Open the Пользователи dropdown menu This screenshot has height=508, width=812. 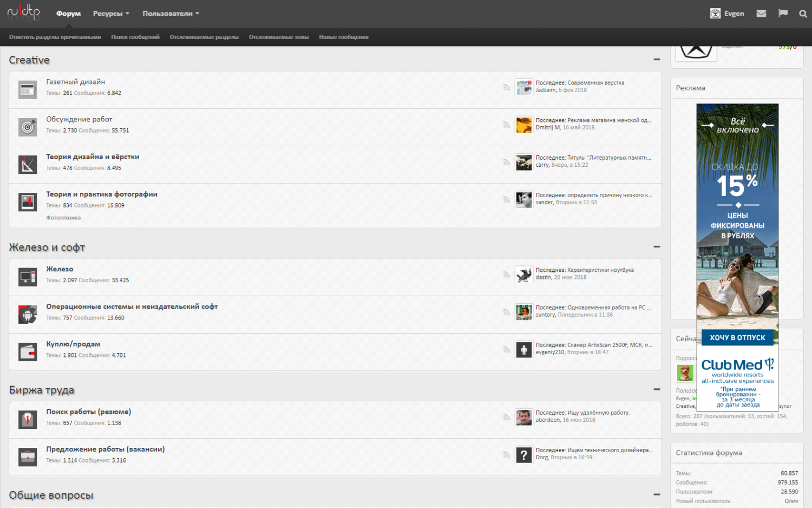tap(171, 14)
